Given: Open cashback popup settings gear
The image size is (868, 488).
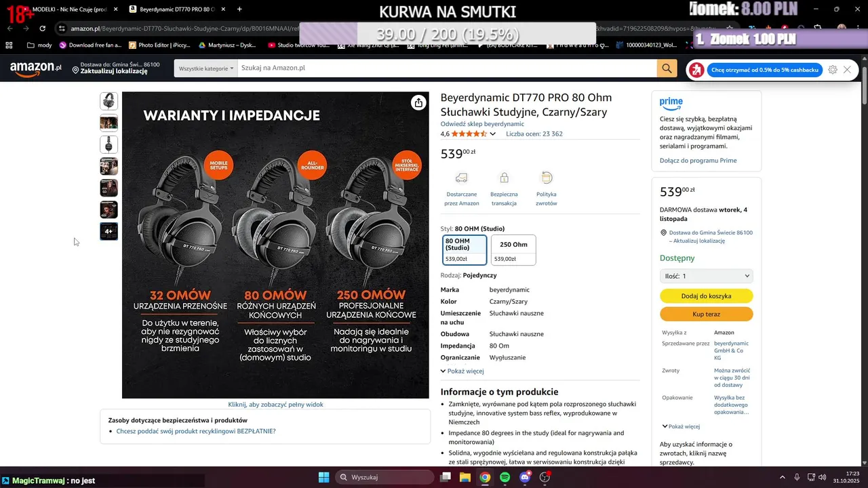Looking at the screenshot, I should coord(833,70).
